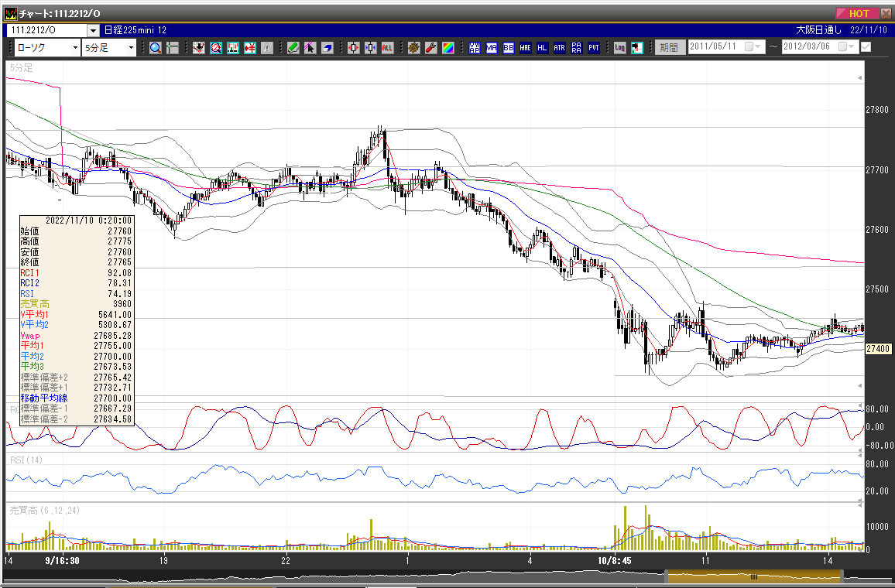Click the yen price arrow icon
Image resolution: width=895 pixels, height=588 pixels.
click(x=249, y=48)
